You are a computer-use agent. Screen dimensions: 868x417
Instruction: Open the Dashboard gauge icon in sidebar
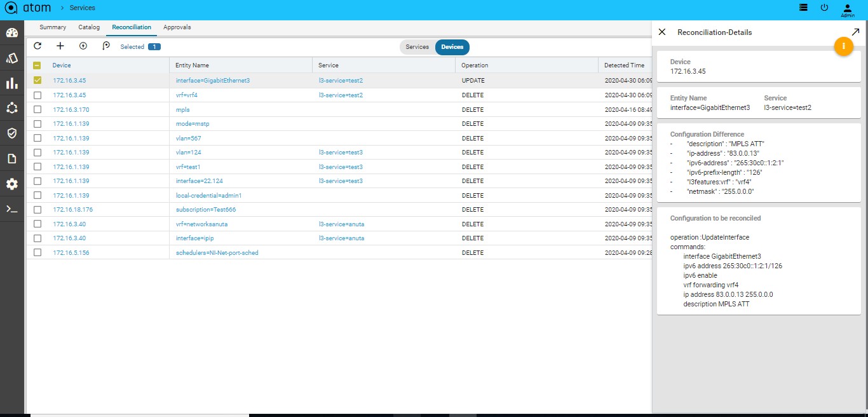coord(12,33)
